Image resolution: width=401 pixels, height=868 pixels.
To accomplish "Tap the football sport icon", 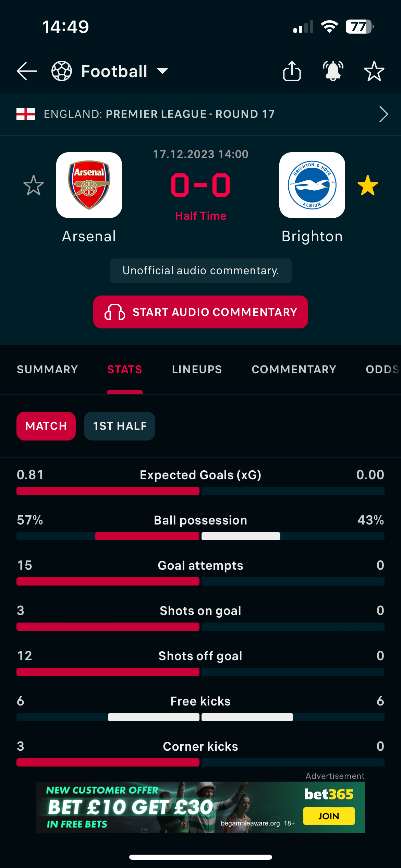I will 62,71.
